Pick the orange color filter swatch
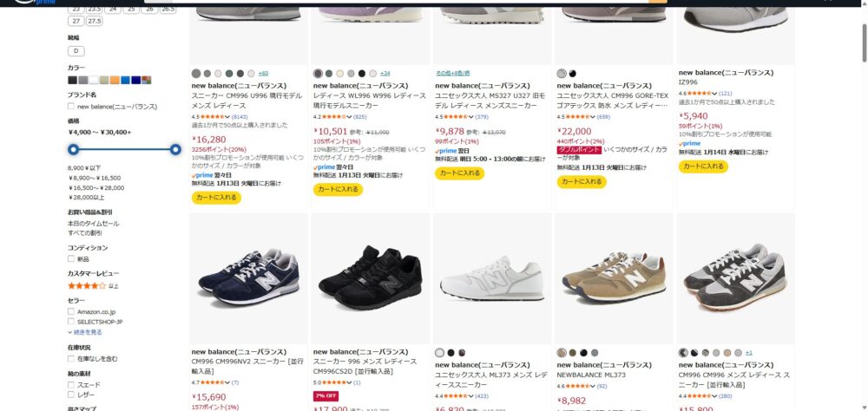 115,80
